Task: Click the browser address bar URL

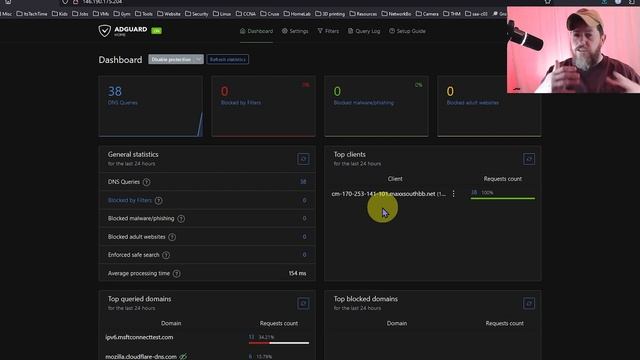Action: point(102,2)
